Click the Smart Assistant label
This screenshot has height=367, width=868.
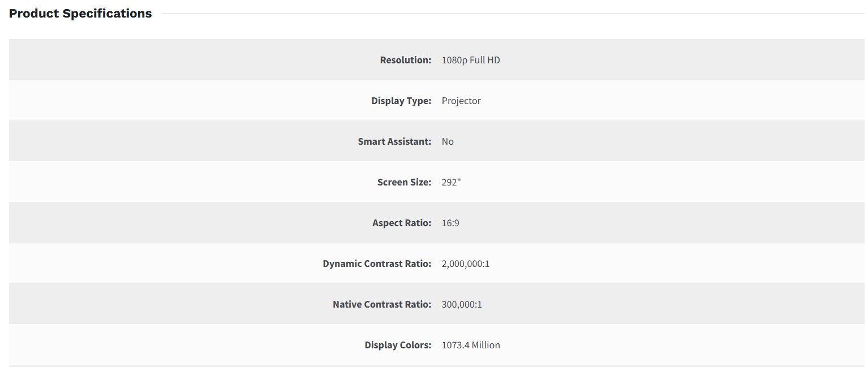[x=394, y=141]
